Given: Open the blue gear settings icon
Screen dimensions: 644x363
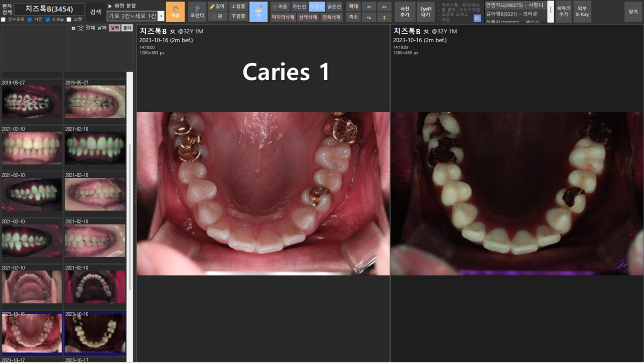Looking at the screenshot, I should [x=477, y=18].
